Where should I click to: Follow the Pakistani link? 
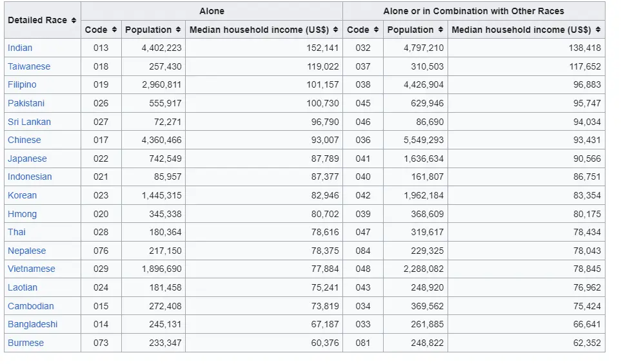point(26,103)
